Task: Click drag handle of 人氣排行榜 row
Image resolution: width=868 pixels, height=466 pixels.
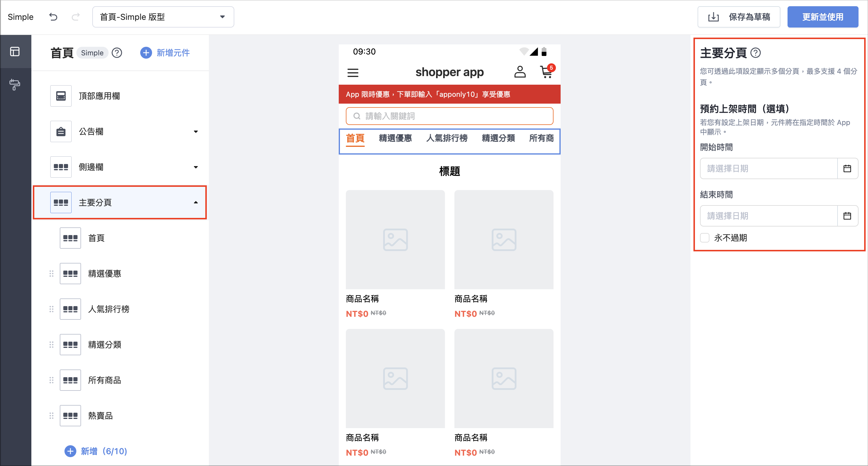Action: point(51,309)
